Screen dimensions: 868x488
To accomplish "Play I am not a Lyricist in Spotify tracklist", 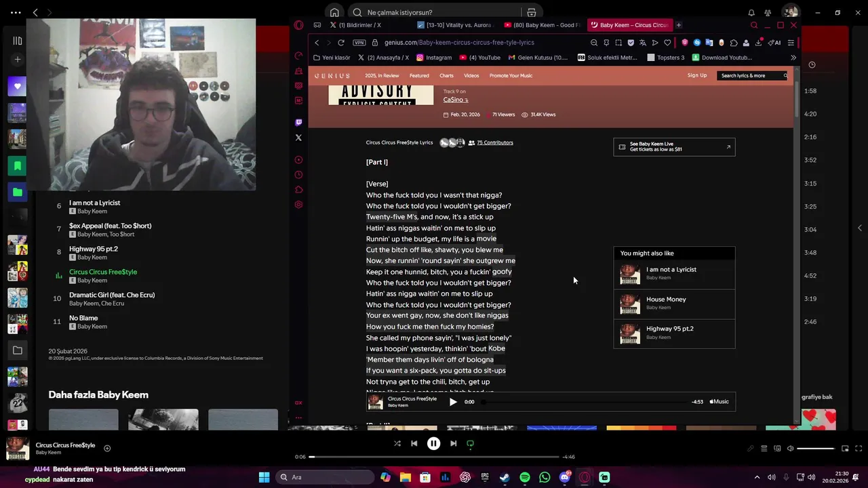I will coord(94,203).
